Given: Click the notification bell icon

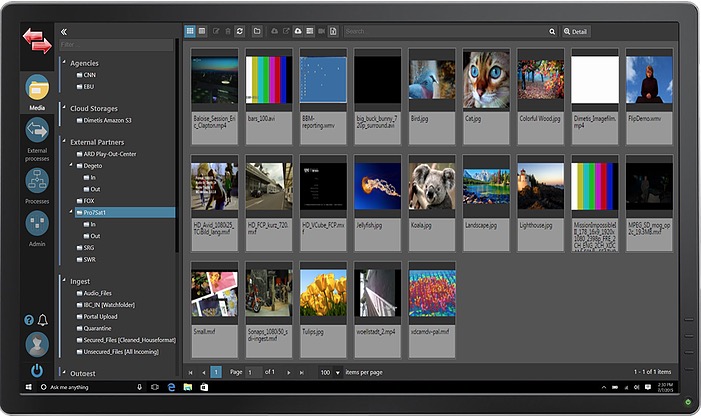Looking at the screenshot, I should [43, 320].
